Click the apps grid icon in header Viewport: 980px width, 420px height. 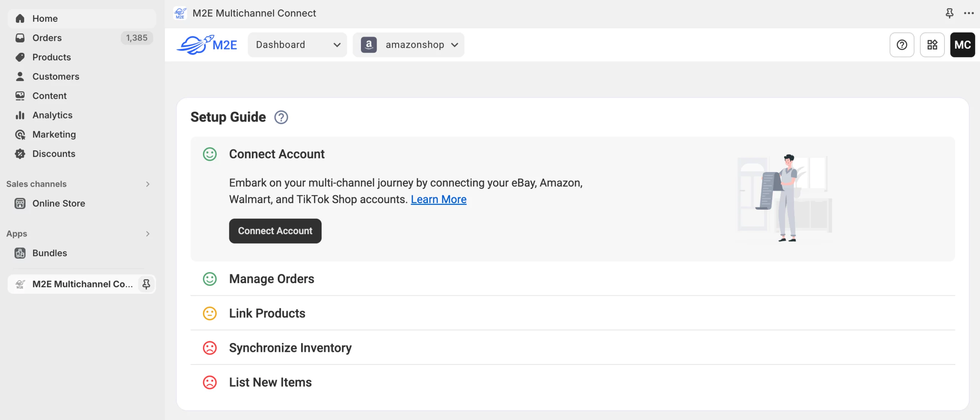tap(932, 45)
